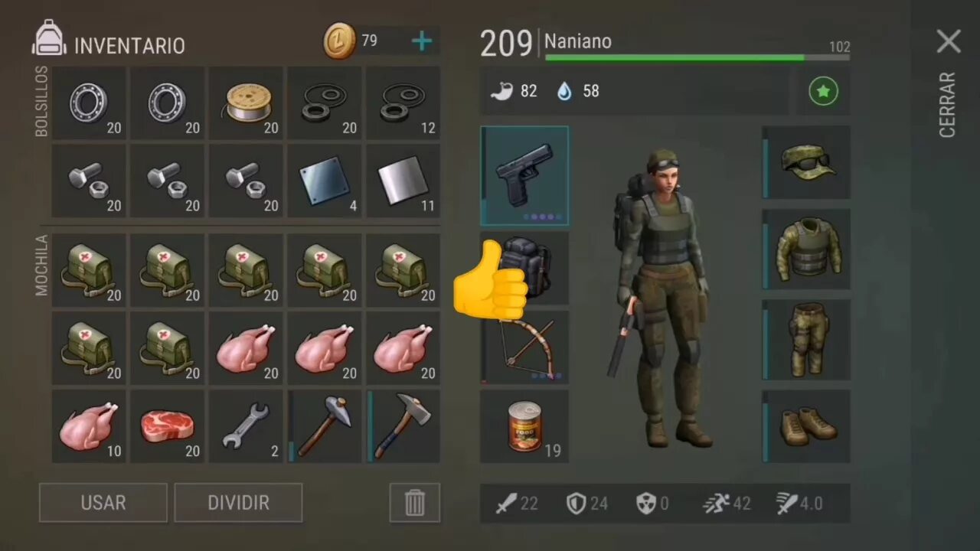Click the DIVIDIR button
Viewport: 980px width, 551px height.
(x=238, y=503)
